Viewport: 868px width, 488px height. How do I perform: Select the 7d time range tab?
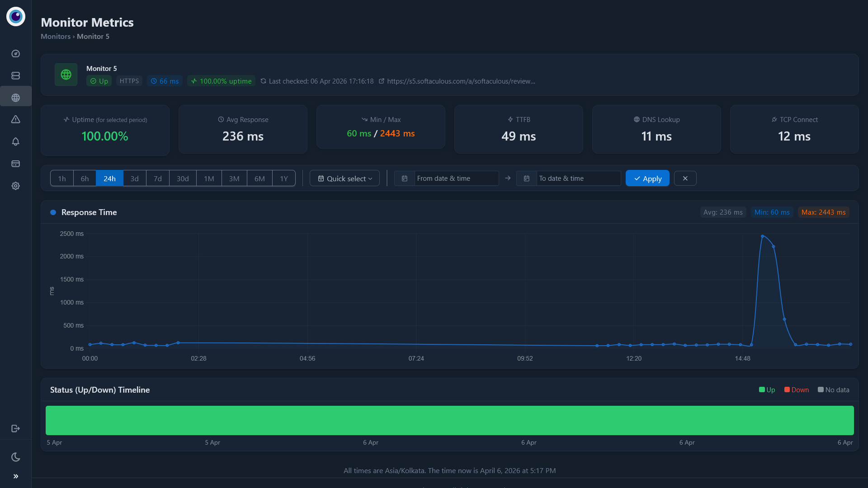click(157, 178)
